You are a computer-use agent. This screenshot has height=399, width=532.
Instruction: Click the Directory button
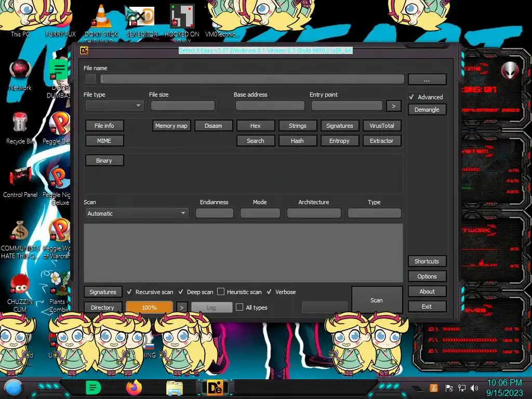tap(103, 308)
